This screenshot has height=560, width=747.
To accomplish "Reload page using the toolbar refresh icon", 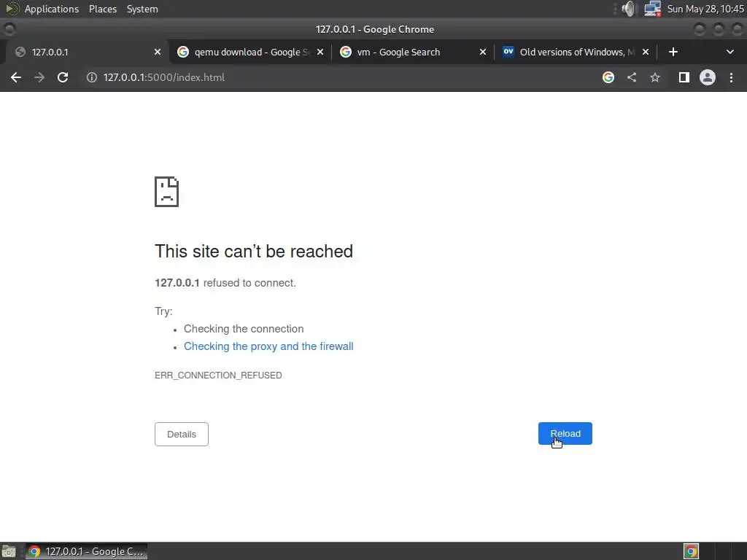I will pyautogui.click(x=63, y=77).
